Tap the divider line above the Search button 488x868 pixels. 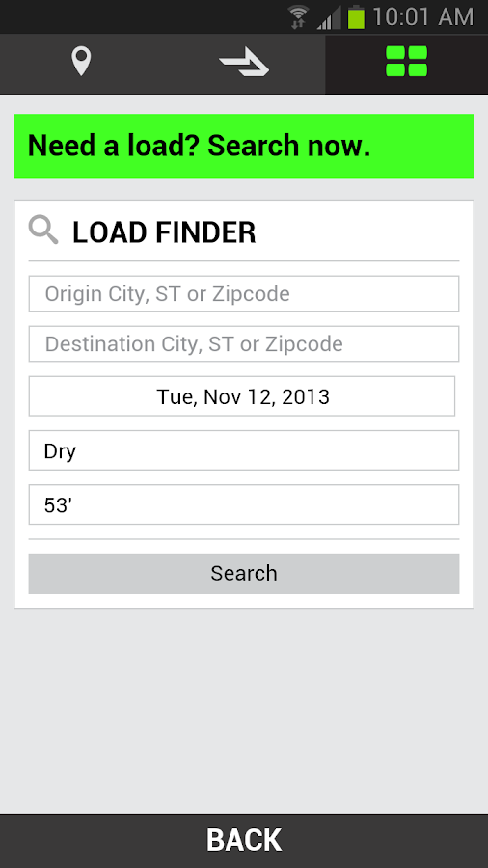coord(244,538)
